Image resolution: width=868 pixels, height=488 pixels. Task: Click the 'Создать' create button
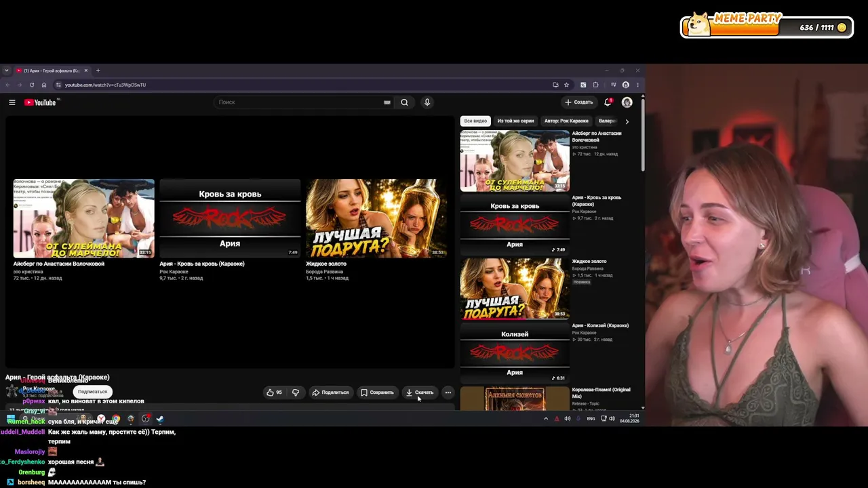578,102
